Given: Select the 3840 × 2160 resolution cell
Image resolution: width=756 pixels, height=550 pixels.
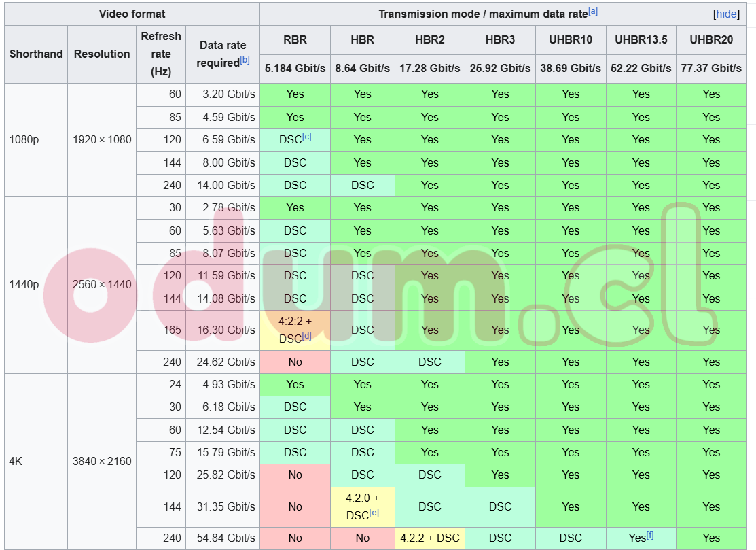Looking at the screenshot, I should 102,461.
